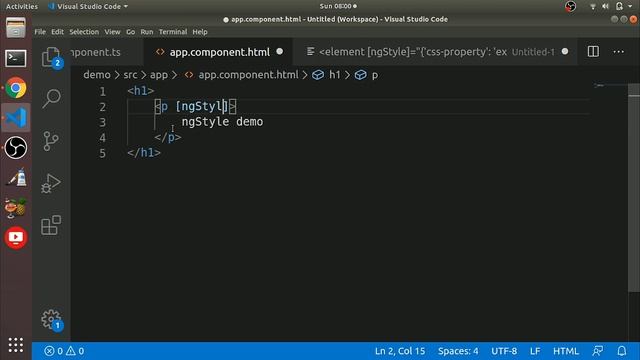Viewport: 640px width, 360px height.
Task: Open the Edit menu
Action: (x=57, y=32)
